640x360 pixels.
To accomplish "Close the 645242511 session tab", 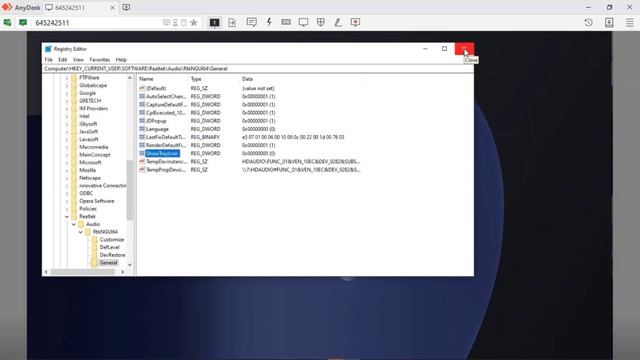I will point(112,8).
